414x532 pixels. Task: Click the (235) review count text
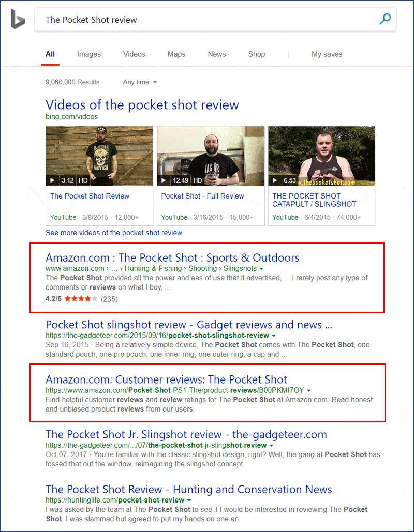pyautogui.click(x=109, y=299)
